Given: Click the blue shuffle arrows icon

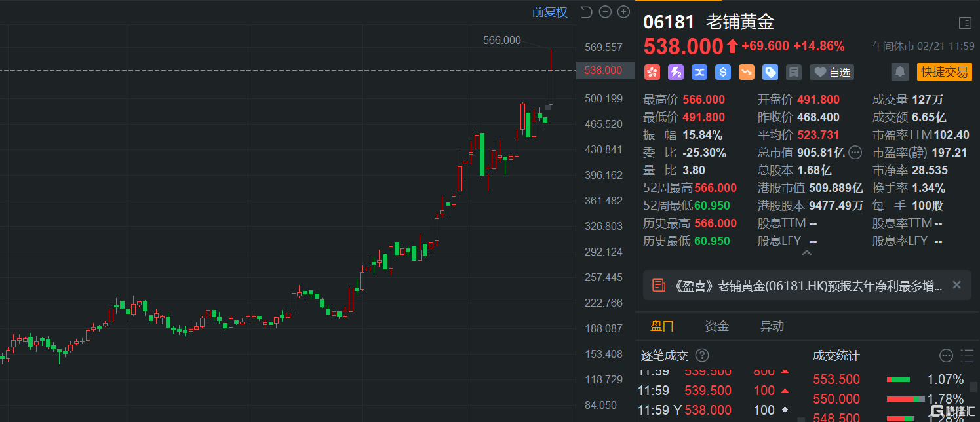Looking at the screenshot, I should 699,72.
